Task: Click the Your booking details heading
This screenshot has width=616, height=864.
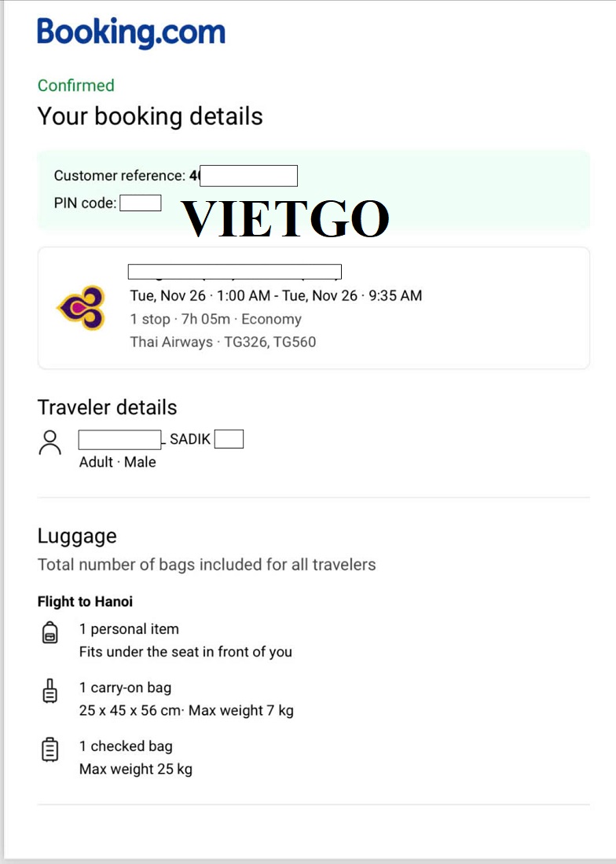Action: click(150, 117)
